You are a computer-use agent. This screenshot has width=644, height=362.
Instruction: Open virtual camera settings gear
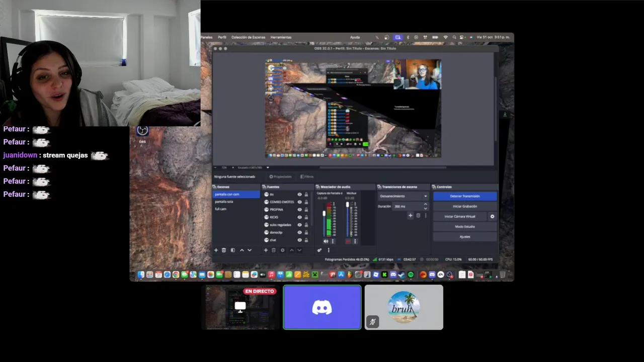coord(492,216)
